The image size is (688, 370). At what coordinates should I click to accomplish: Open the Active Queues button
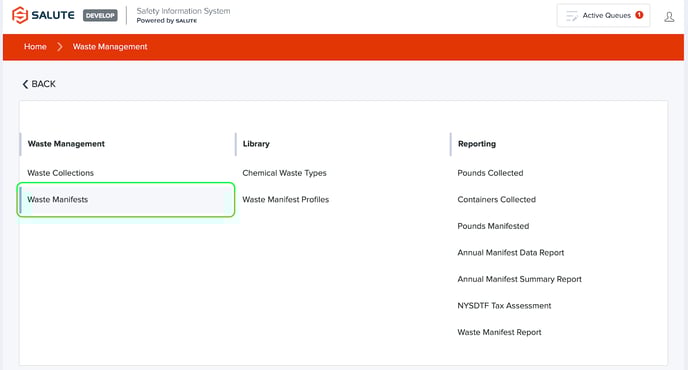(x=603, y=16)
